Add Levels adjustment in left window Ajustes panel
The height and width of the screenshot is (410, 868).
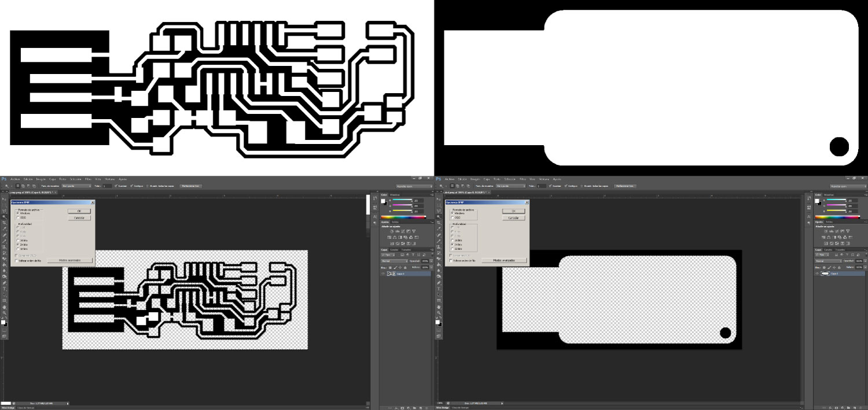click(398, 231)
